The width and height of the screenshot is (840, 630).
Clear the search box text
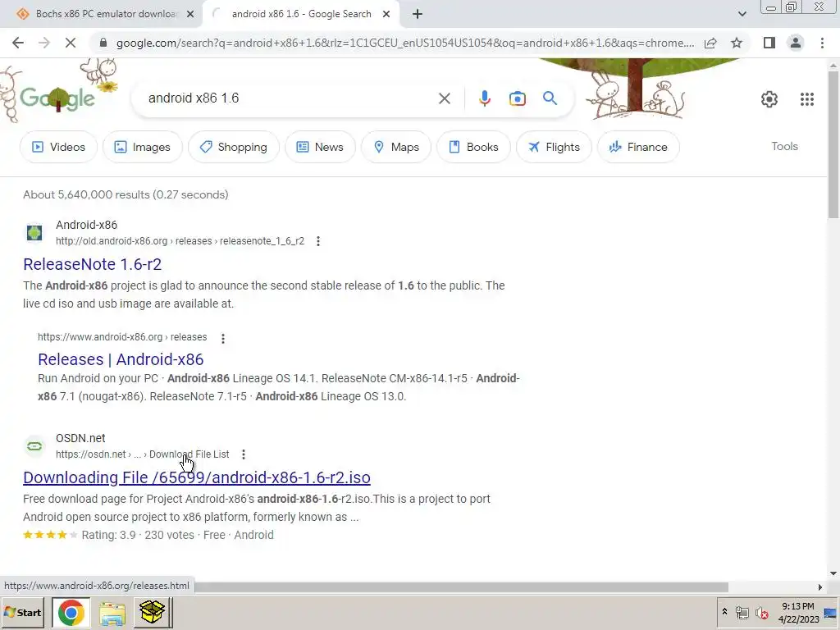(x=444, y=98)
